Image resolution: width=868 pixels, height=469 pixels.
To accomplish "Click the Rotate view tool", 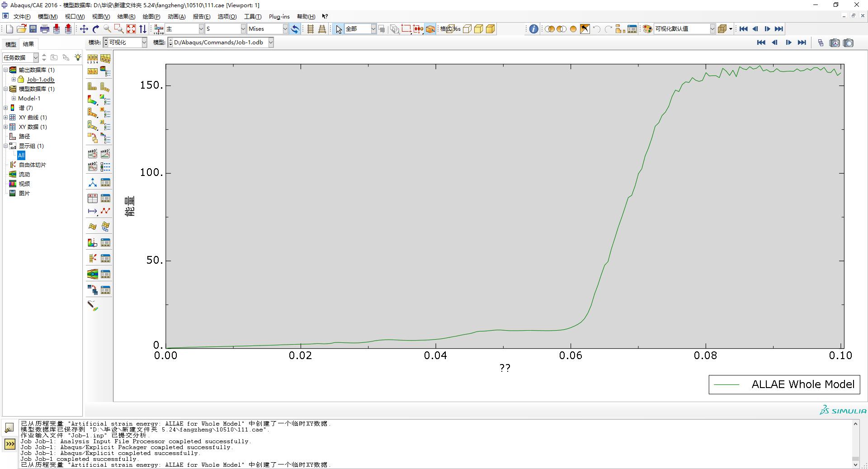I will click(x=96, y=29).
